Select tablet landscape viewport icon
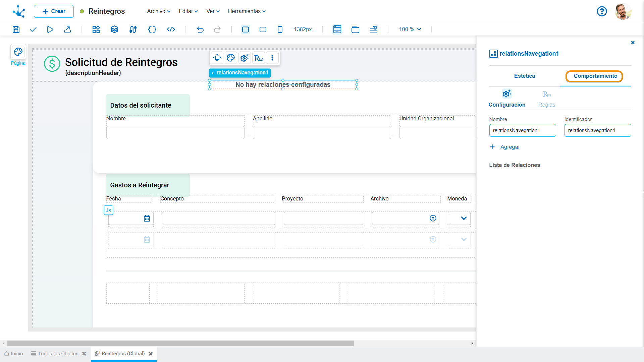 [263, 29]
